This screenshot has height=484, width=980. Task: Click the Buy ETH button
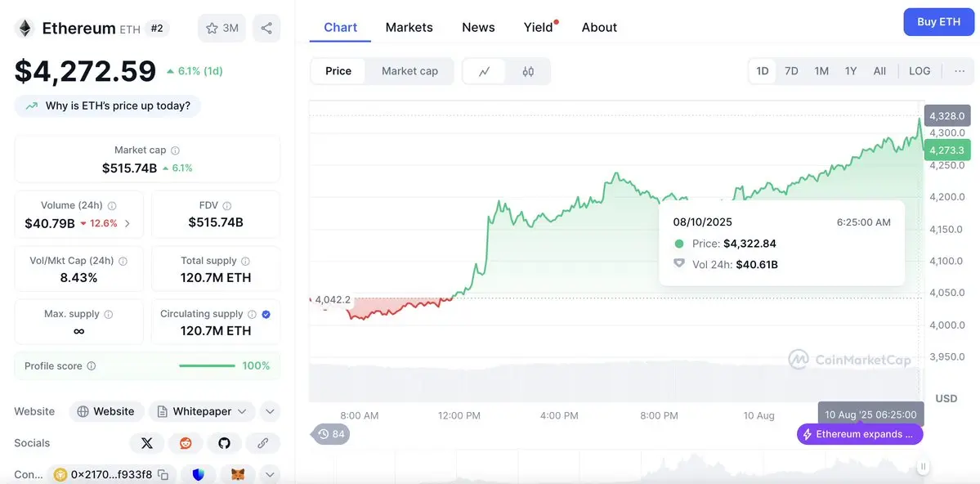pos(939,22)
